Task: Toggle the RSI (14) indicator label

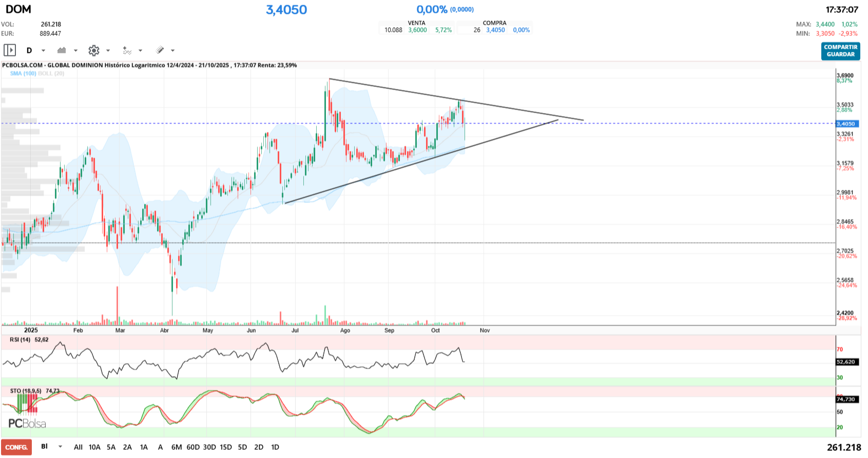Action: [21, 340]
